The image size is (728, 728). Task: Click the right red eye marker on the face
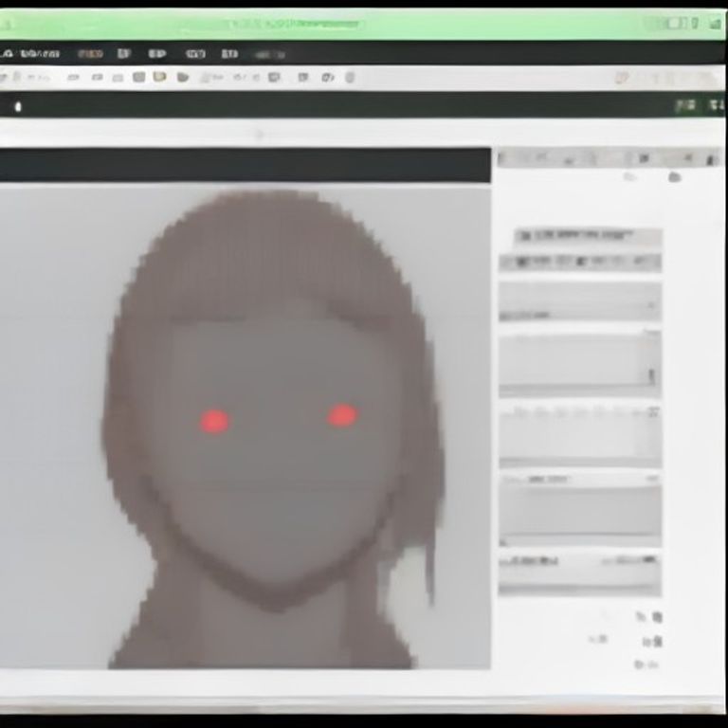(x=342, y=415)
